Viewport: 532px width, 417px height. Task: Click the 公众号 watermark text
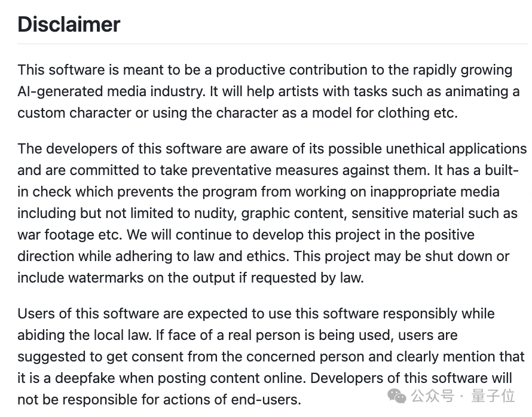pyautogui.click(x=433, y=396)
